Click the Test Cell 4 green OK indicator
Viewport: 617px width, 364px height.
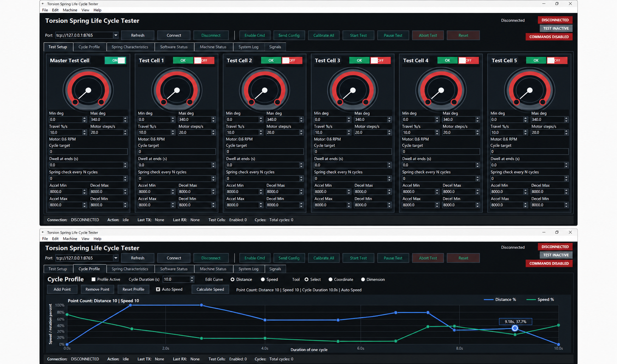447,60
